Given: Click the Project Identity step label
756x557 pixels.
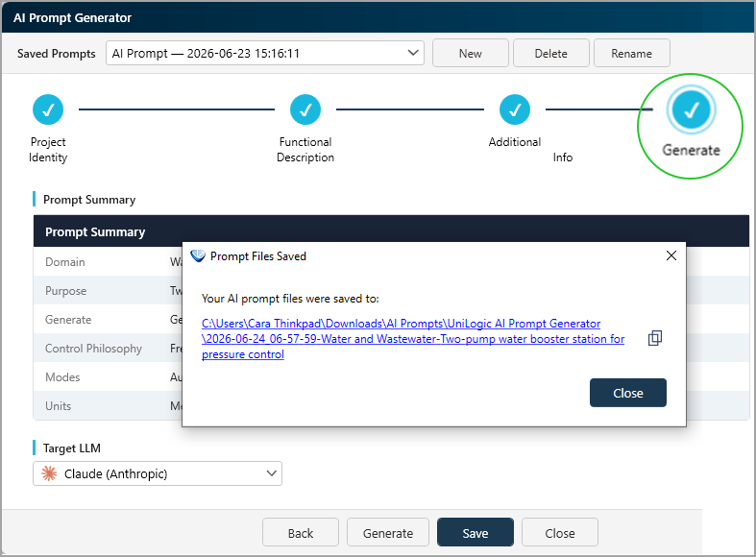Looking at the screenshot, I should 48,150.
